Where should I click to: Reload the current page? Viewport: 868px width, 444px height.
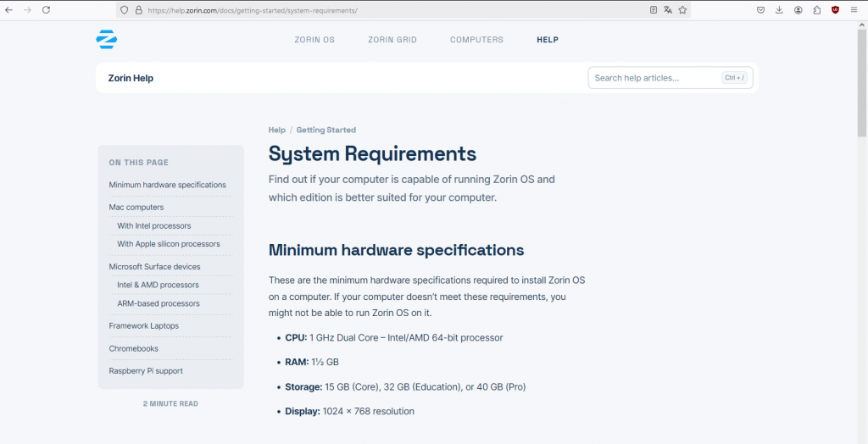click(46, 10)
